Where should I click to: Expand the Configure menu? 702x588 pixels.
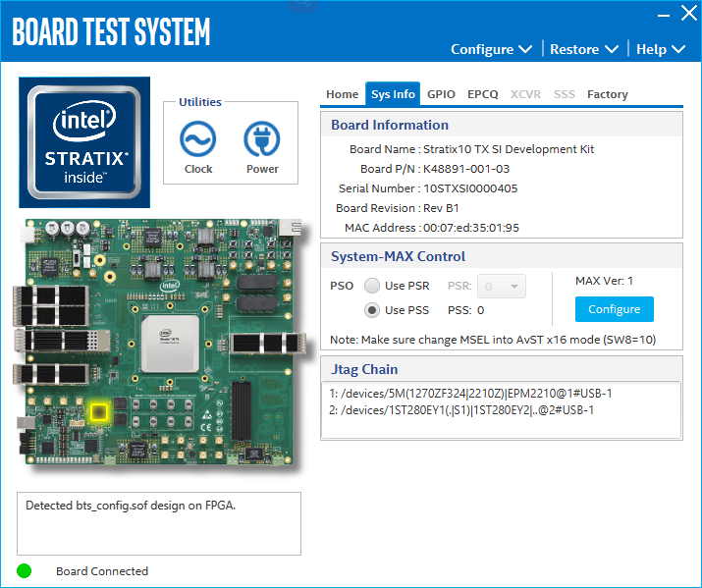[491, 49]
